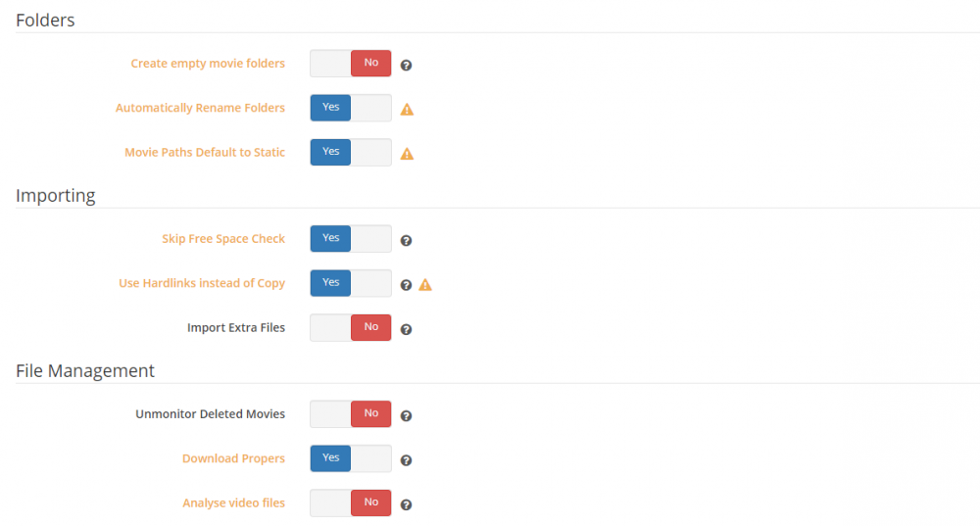Click the Import Extra Files label
Screen dimensions: 980x526
[x=236, y=327]
